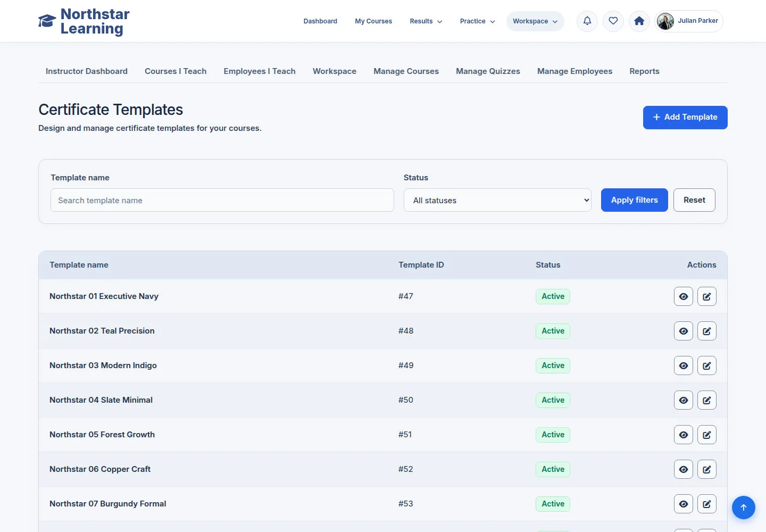Click Active badge for template #48
This screenshot has height=532, width=766.
(x=553, y=331)
